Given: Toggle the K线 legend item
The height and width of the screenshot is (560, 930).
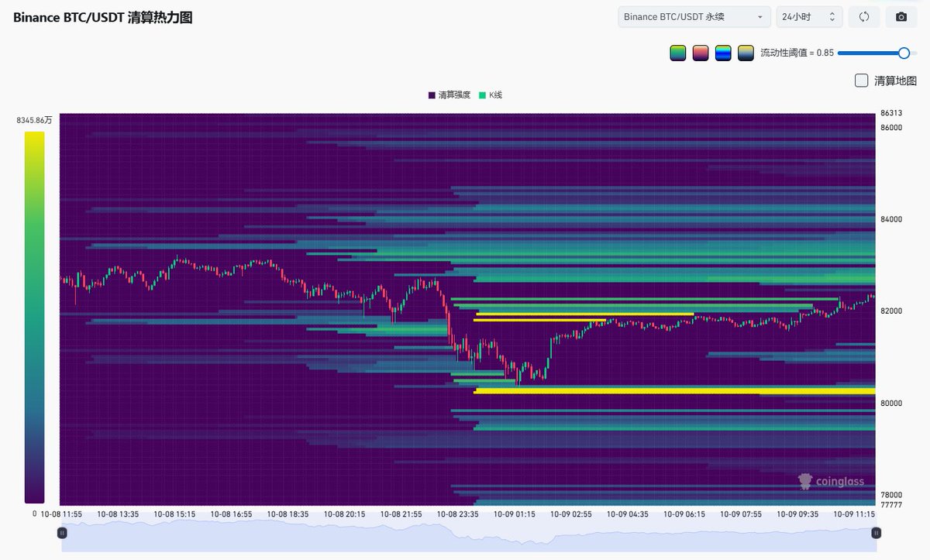Looking at the screenshot, I should pos(491,95).
